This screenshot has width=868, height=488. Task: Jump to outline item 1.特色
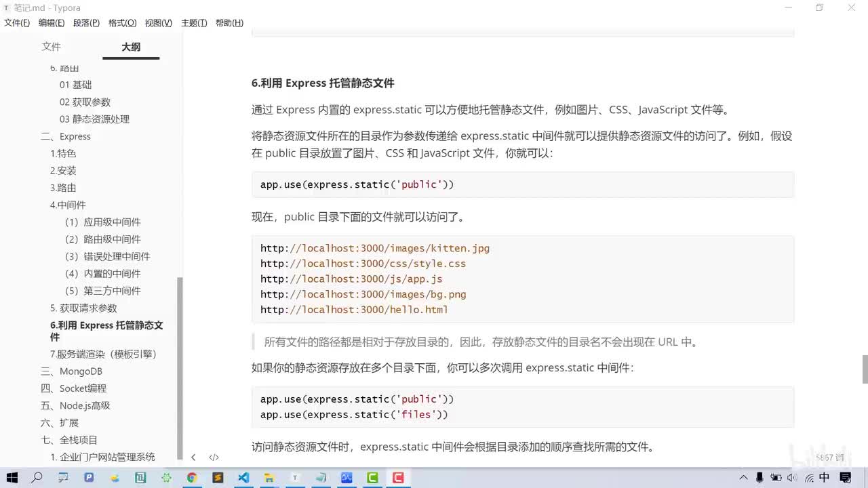coord(63,153)
